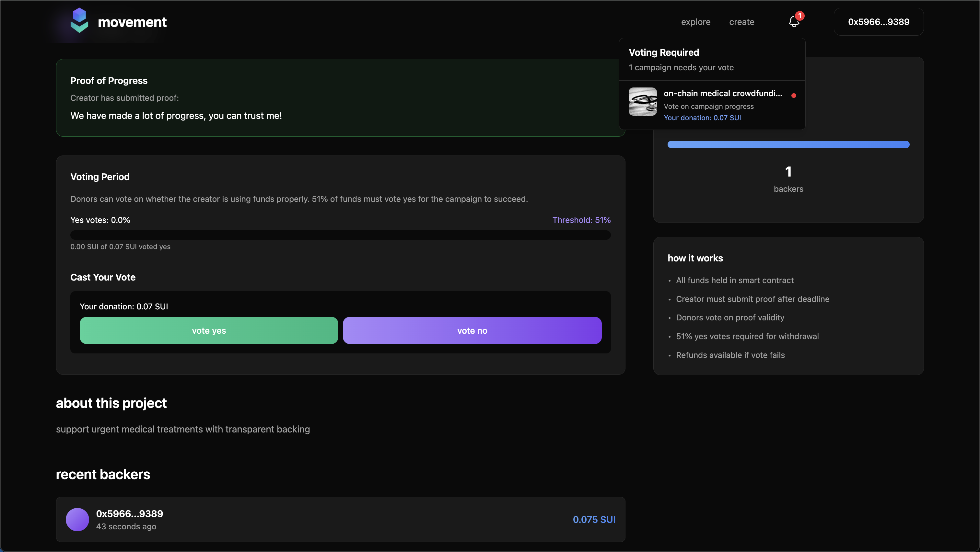Go to the explore page

695,22
